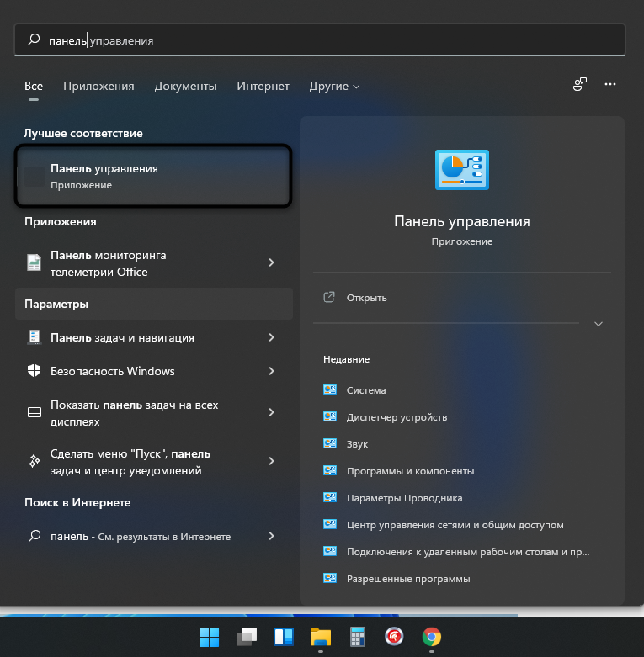
Task: Select Безопасность Windows result
Action: click(154, 371)
